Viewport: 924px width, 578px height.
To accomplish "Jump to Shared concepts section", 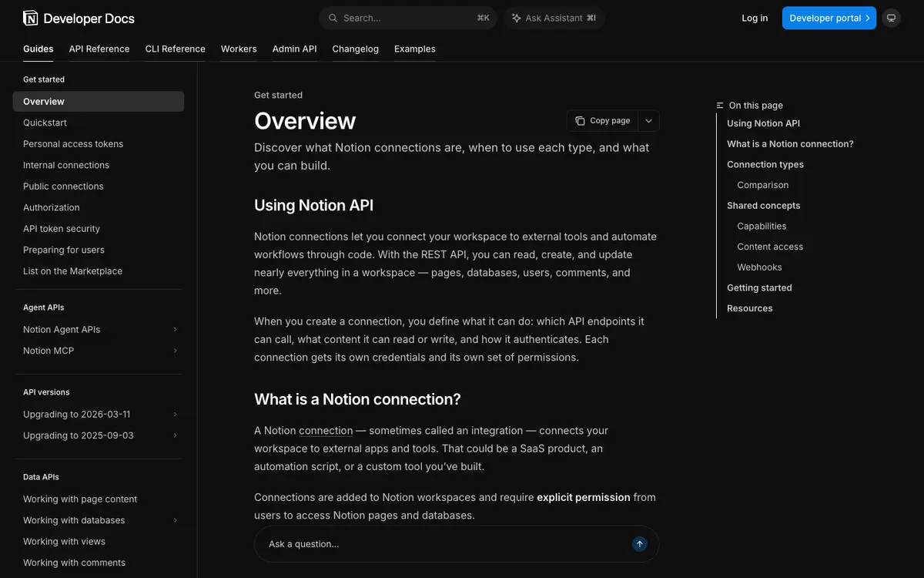I will tap(764, 206).
